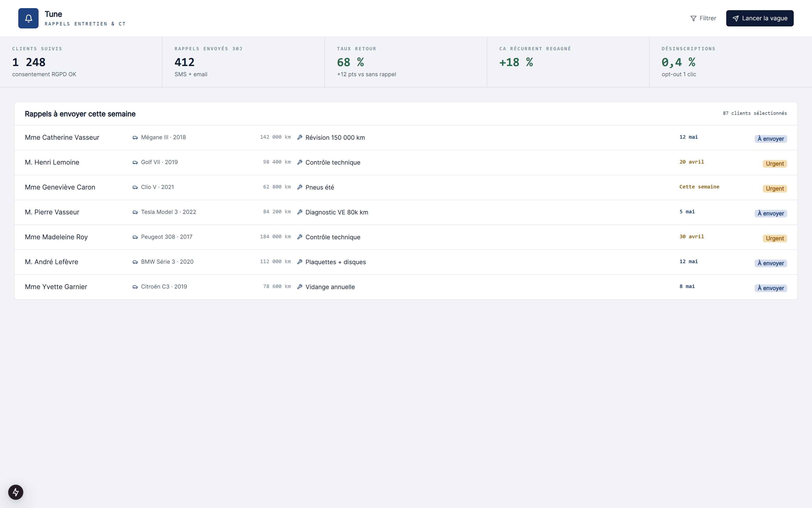Launch the wave with Lancer la vague
Image resolution: width=812 pixels, height=508 pixels.
760,19
